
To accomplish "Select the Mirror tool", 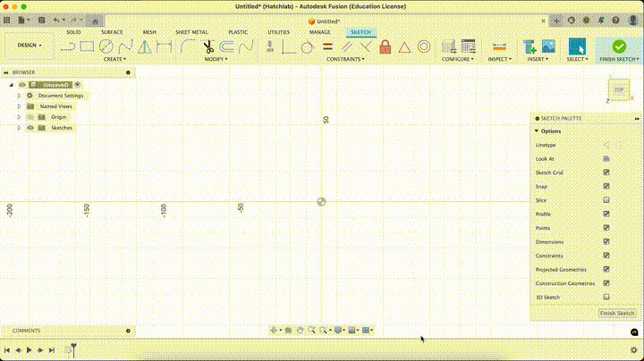I will pos(145,46).
